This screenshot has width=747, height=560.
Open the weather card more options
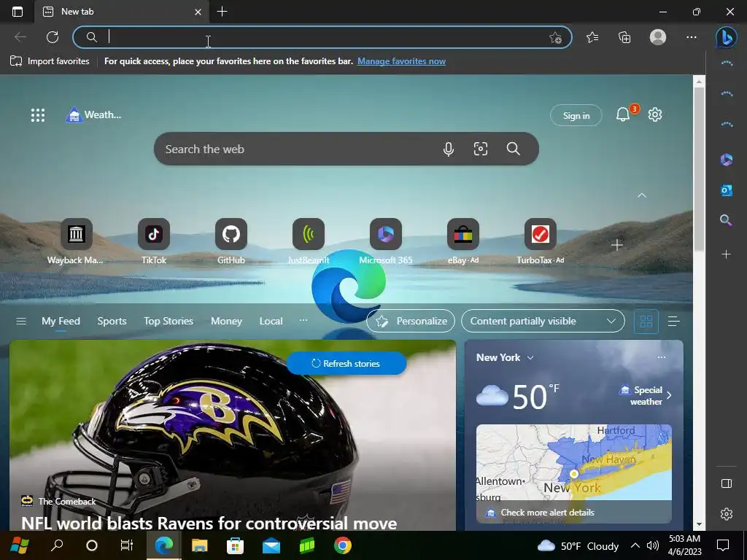pyautogui.click(x=661, y=357)
